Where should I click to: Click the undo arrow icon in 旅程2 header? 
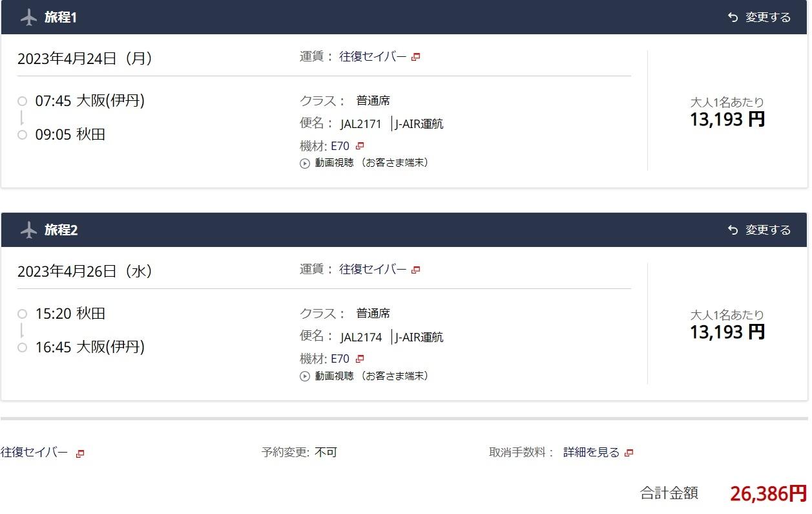tap(733, 230)
